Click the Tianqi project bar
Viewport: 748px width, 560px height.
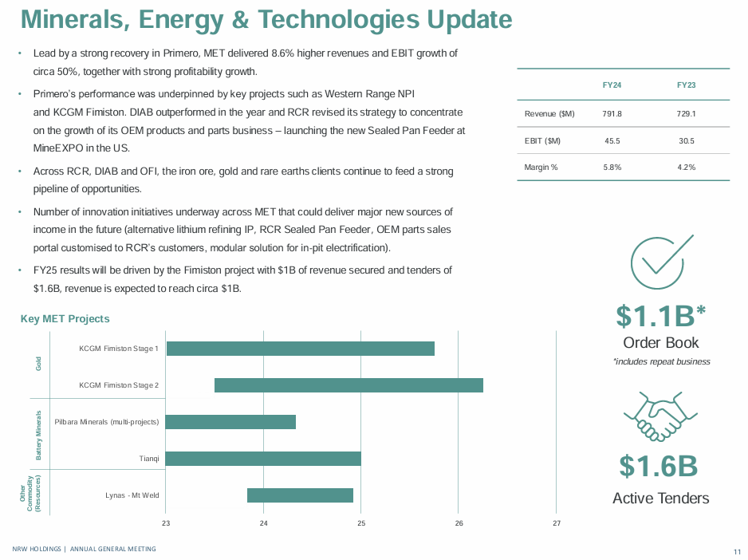coord(263,459)
